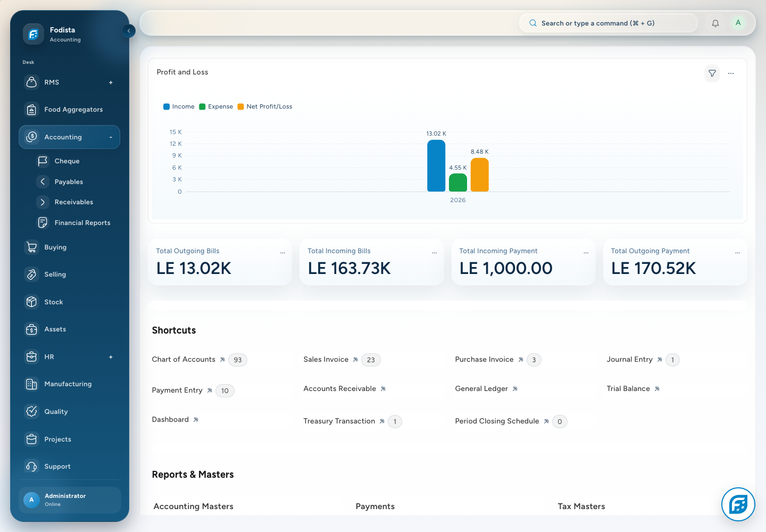766x532 pixels.
Task: Open Payables in the Accounting submenu
Action: pyautogui.click(x=70, y=182)
